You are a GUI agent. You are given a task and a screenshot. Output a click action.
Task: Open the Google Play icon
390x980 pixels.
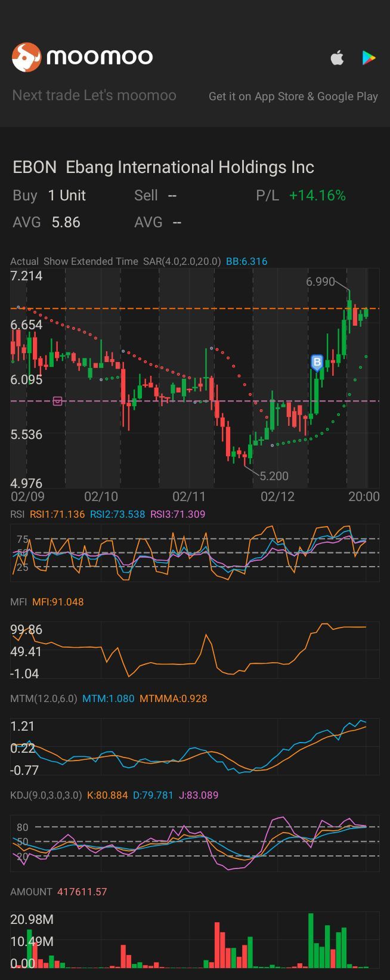pos(369,58)
